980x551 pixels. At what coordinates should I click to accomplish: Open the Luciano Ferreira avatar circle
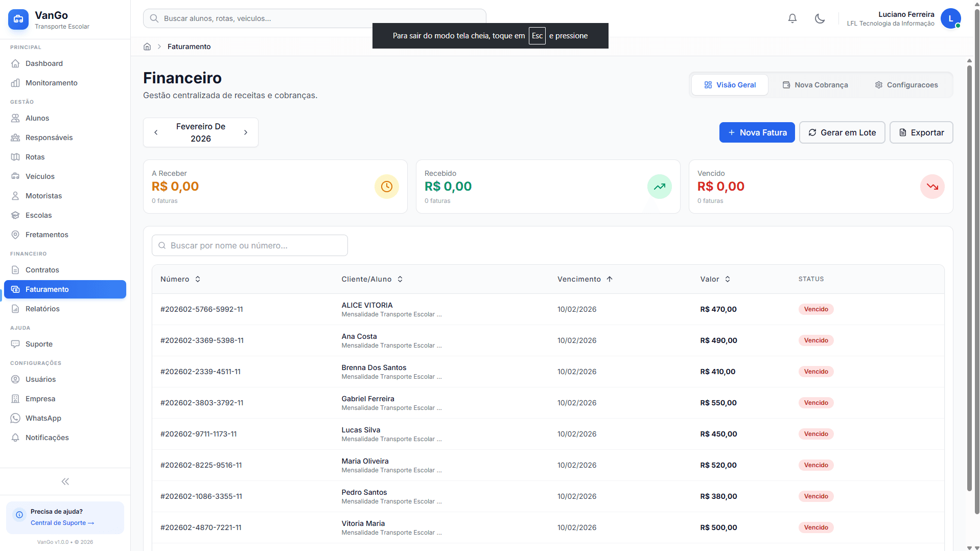pyautogui.click(x=951, y=18)
